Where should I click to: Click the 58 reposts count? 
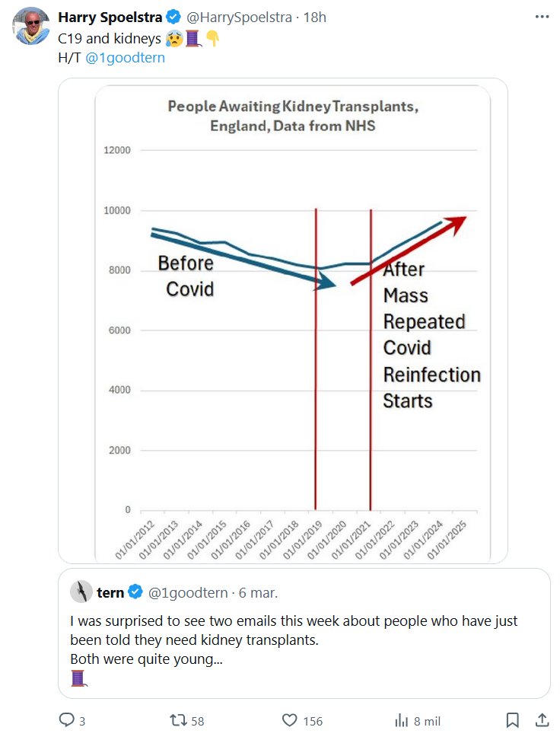click(x=198, y=721)
